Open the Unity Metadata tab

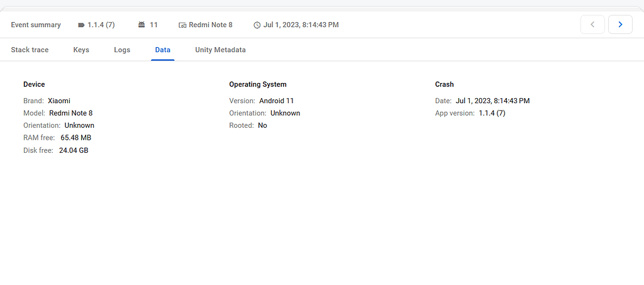pyautogui.click(x=221, y=50)
